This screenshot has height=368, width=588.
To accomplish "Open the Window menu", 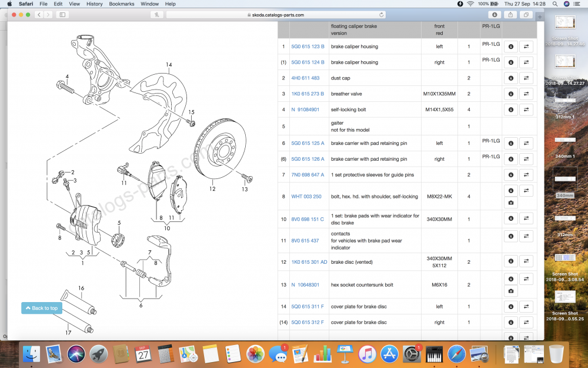I will click(x=149, y=4).
